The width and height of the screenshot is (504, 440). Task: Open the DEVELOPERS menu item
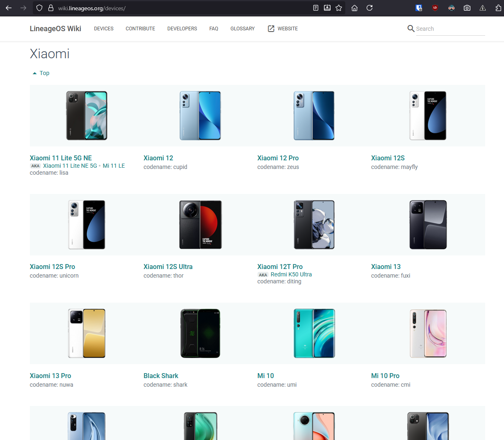point(182,29)
